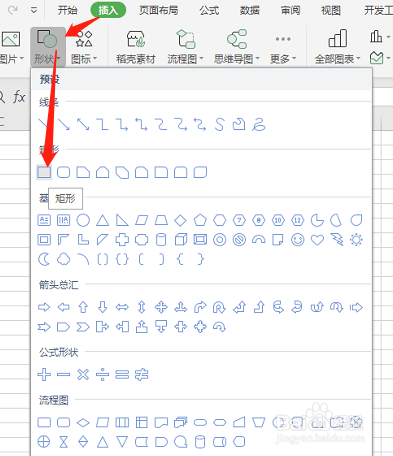The height and width of the screenshot is (456, 393).
Task: Select the isosceles triangle basic shape
Action: click(x=102, y=220)
